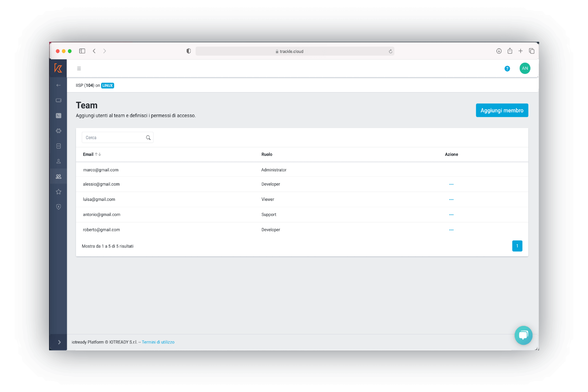Focus the Cerca search field
588x392 pixels.
pos(117,138)
